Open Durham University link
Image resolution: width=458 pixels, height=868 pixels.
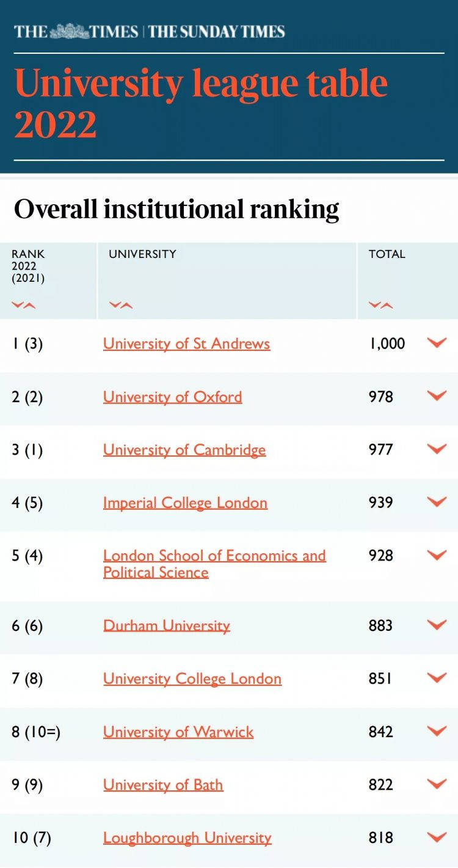click(167, 625)
